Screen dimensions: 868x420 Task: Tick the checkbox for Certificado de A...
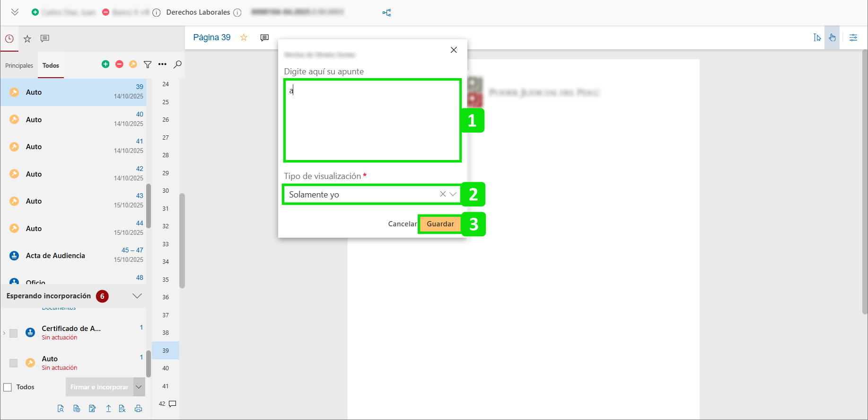coord(14,333)
